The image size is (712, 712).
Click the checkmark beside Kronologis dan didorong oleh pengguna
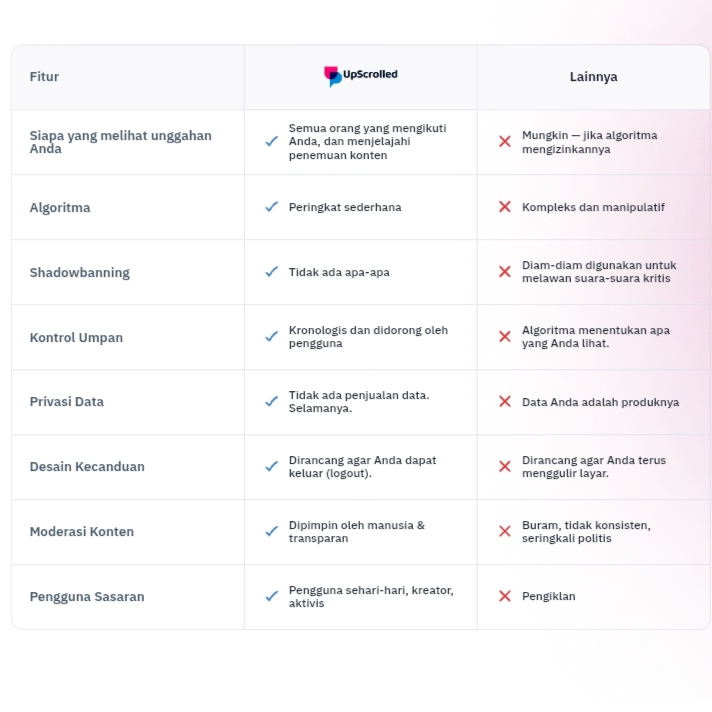pos(271,337)
